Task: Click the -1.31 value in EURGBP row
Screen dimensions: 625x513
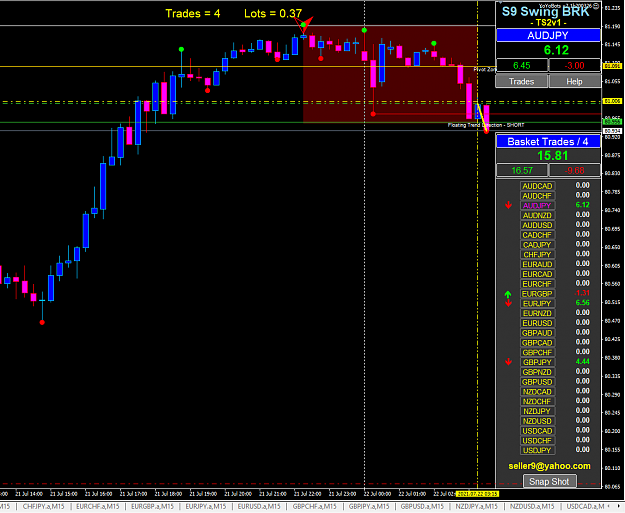Action: (x=582, y=293)
